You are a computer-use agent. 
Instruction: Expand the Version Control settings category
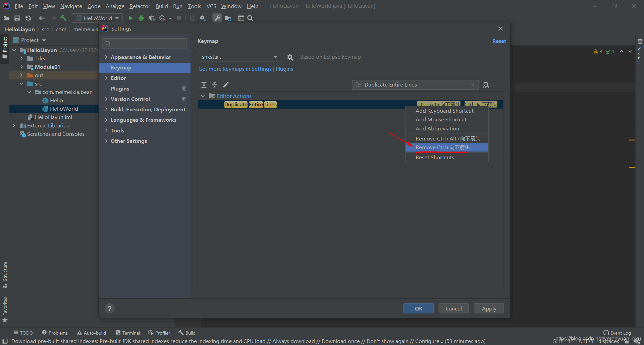(106, 99)
